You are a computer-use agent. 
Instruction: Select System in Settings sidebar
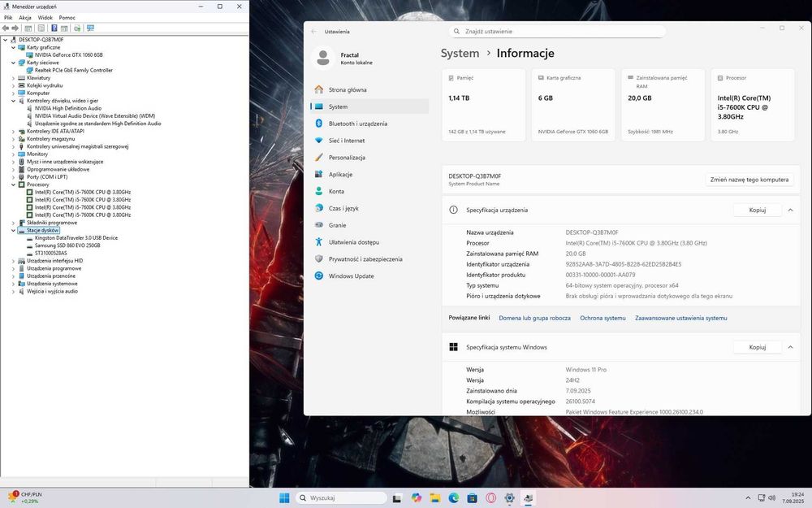click(x=369, y=106)
